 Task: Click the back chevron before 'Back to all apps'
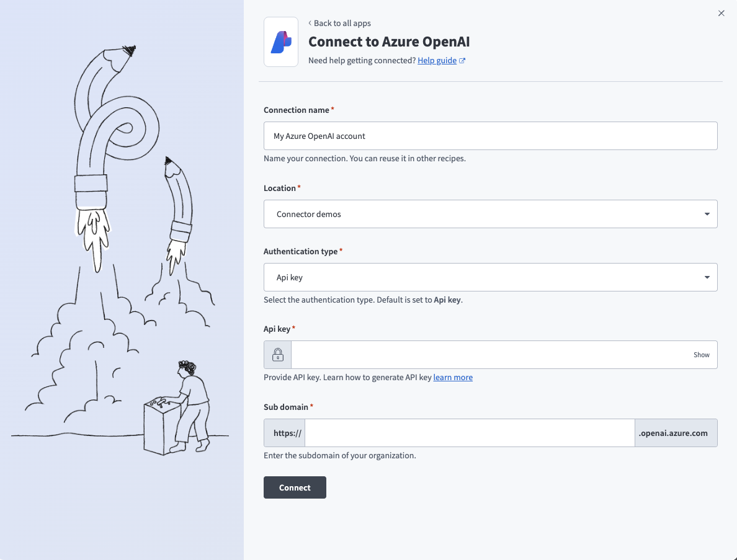[310, 23]
